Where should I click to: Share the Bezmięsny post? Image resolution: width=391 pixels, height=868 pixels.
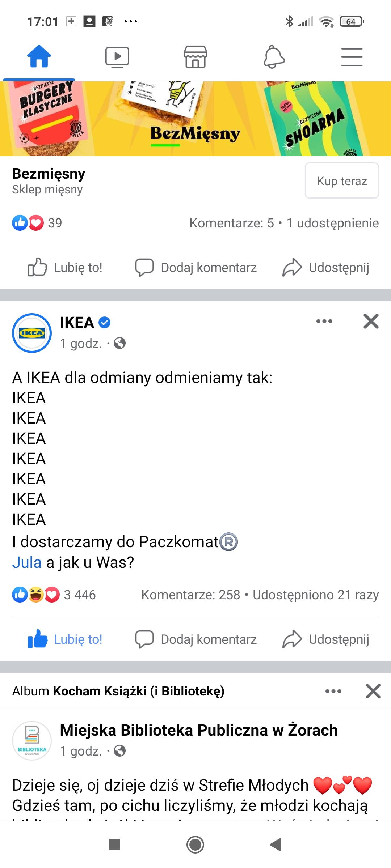click(x=326, y=268)
